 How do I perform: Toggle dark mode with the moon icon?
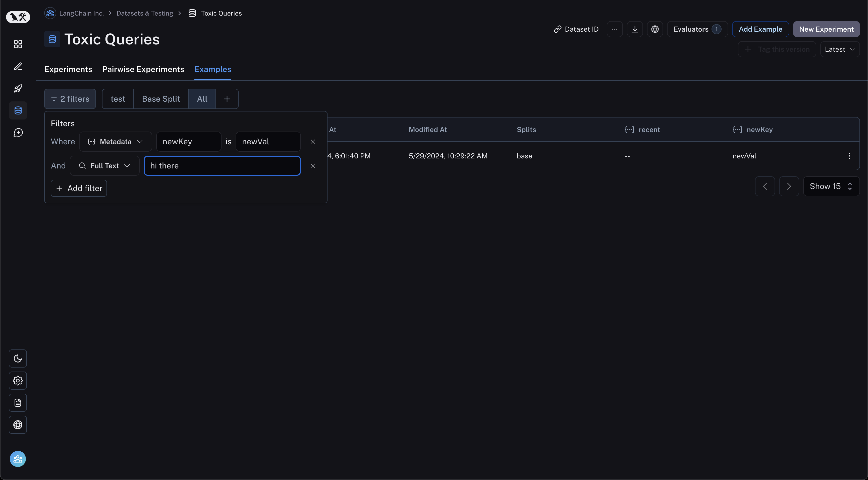coord(18,358)
